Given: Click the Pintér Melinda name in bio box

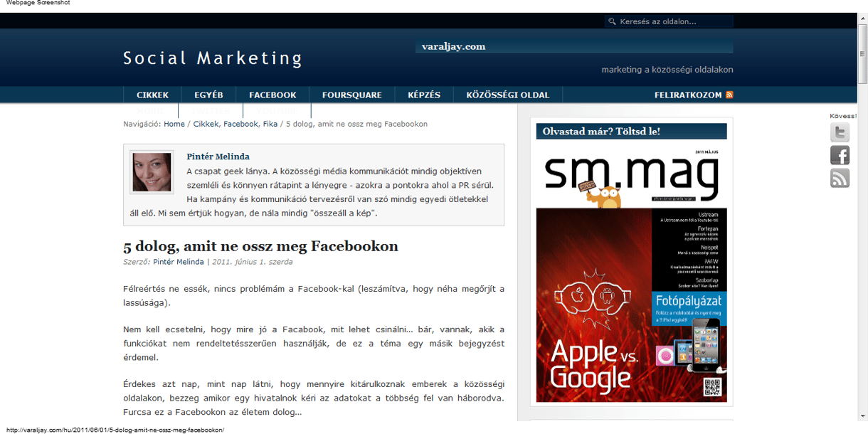Looking at the screenshot, I should tap(218, 157).
